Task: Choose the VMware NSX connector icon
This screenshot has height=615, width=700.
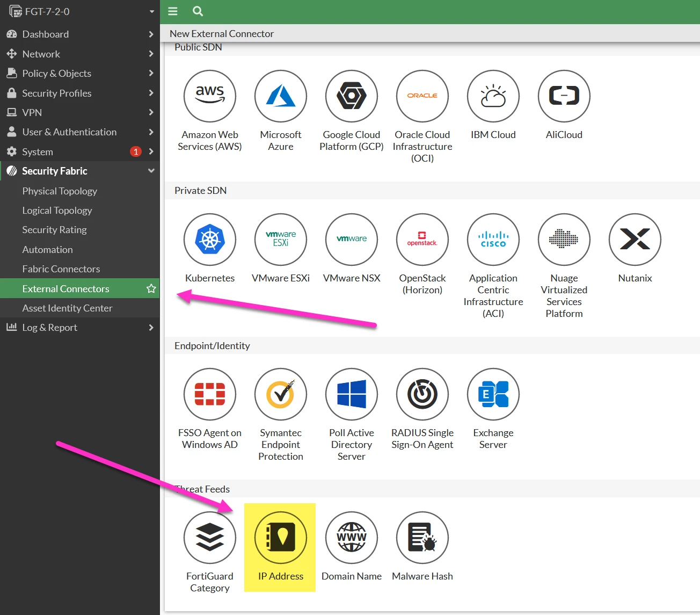Action: 352,240
